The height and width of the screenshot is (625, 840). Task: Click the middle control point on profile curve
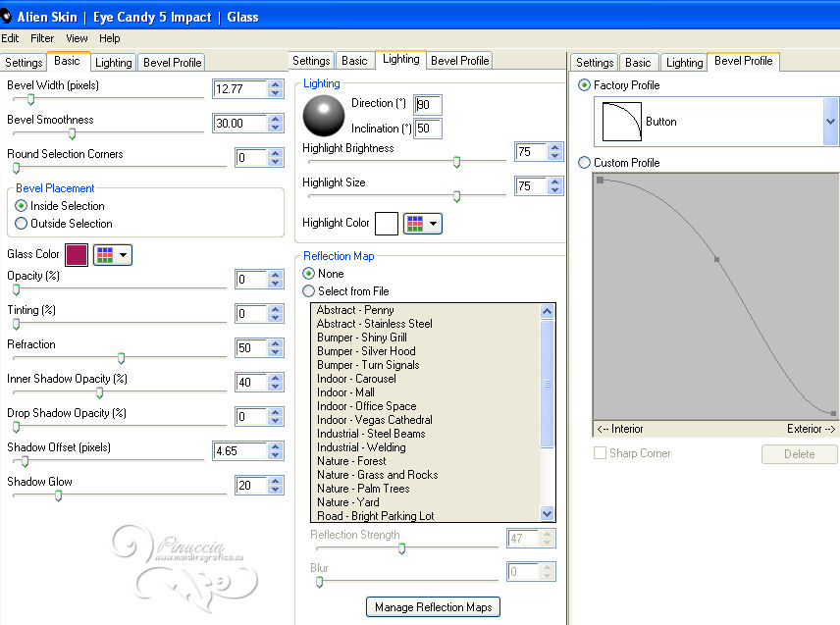pos(716,259)
